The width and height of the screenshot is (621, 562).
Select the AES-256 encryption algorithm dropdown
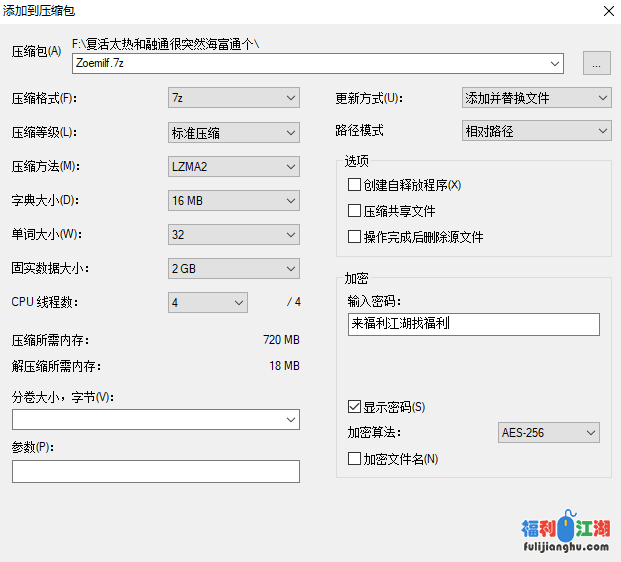click(x=549, y=432)
